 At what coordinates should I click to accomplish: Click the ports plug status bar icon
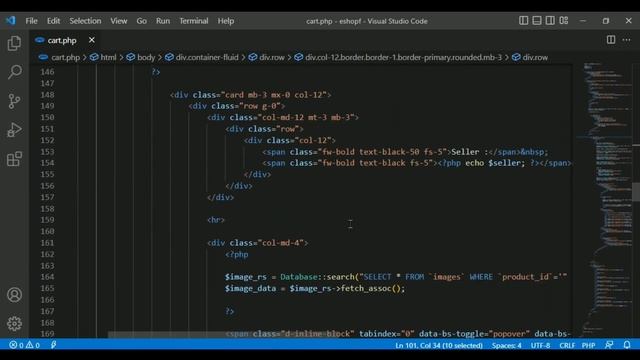point(53,345)
